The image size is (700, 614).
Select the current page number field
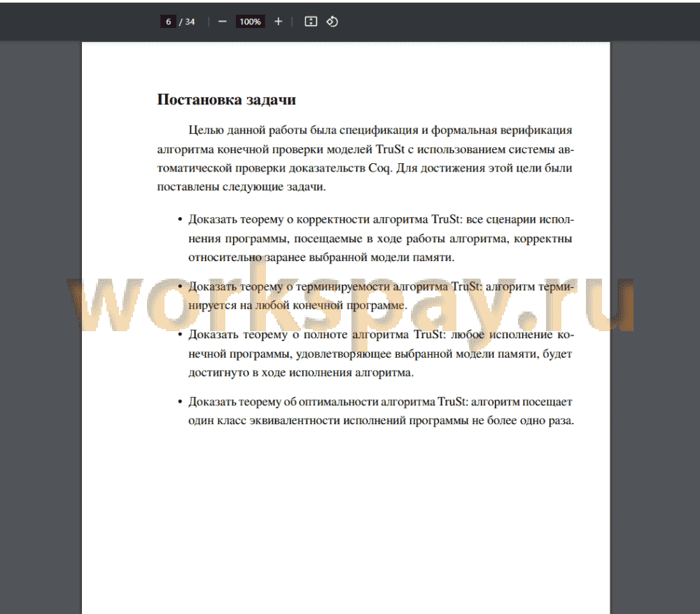168,22
